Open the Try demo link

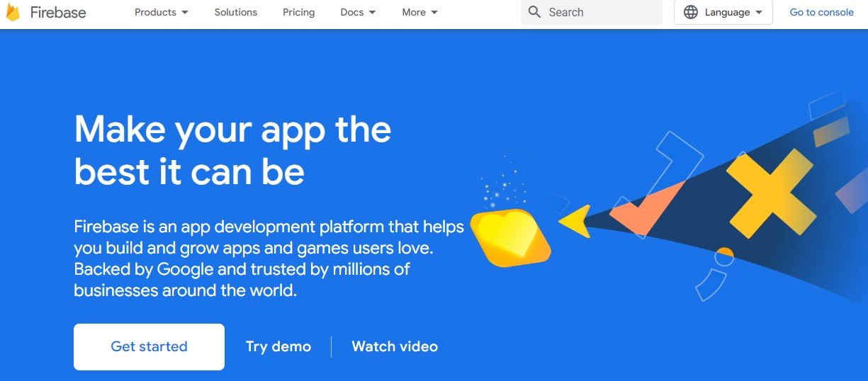278,346
